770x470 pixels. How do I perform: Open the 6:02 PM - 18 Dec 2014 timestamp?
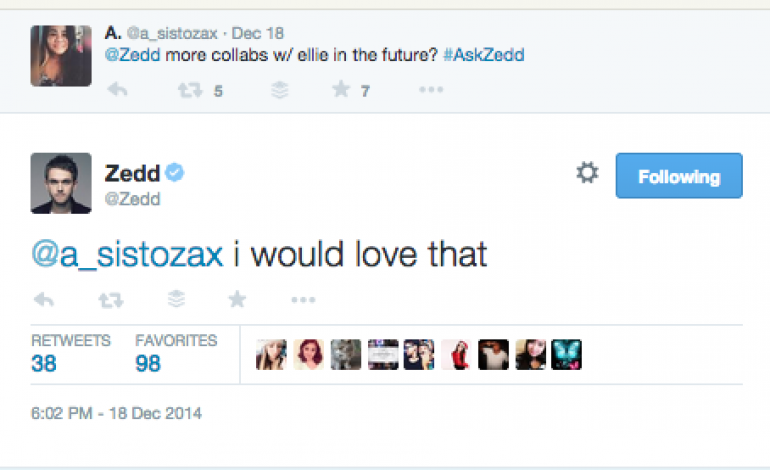pos(117,412)
